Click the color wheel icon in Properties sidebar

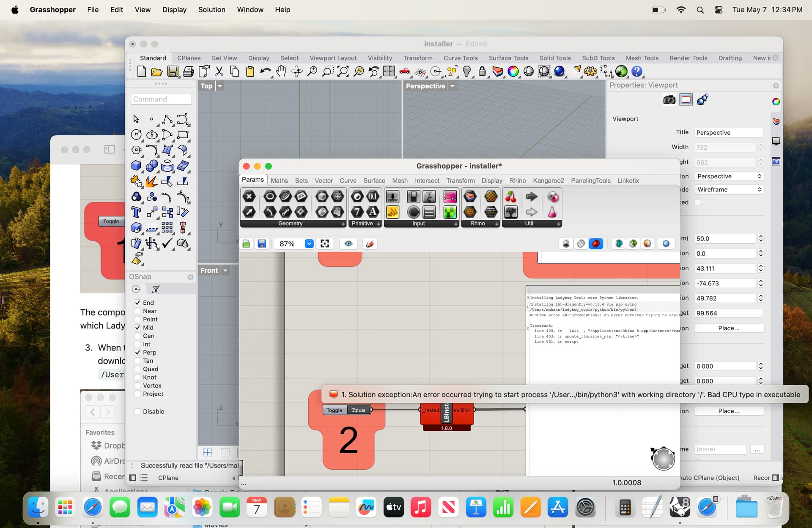[776, 101]
